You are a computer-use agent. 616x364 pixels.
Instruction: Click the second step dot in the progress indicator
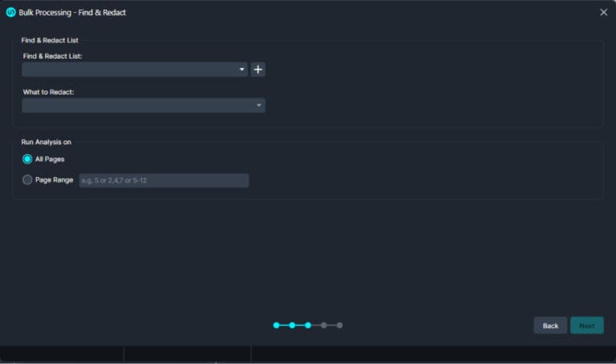click(292, 326)
